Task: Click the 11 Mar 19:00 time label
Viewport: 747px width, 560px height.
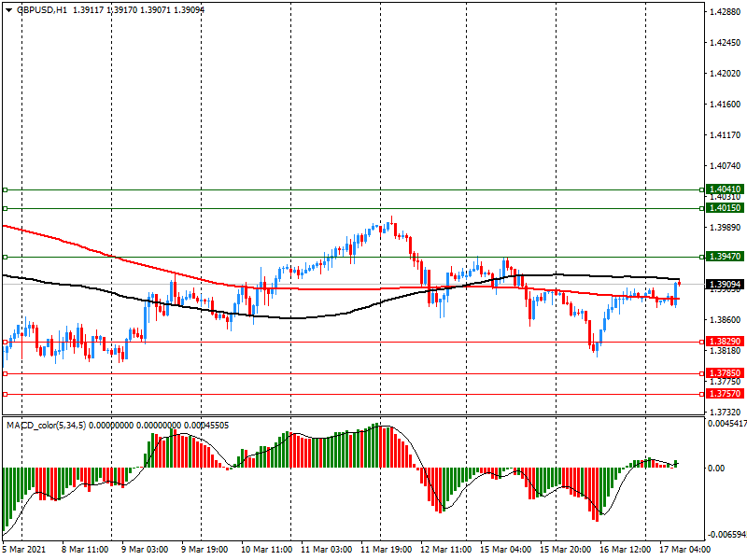Action: [x=386, y=550]
